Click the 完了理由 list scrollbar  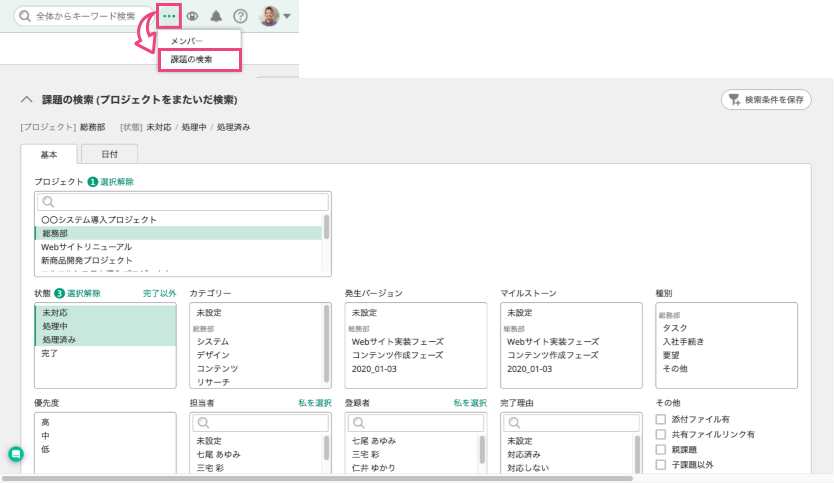coord(637,454)
